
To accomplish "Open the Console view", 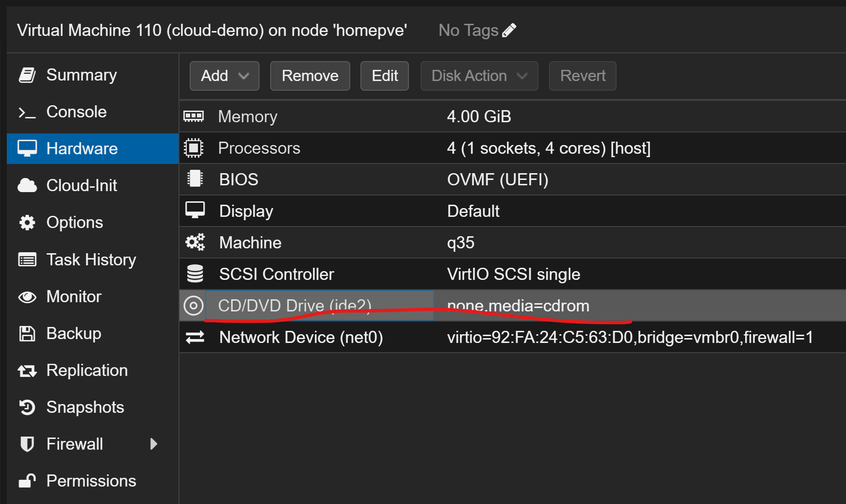I will click(76, 112).
